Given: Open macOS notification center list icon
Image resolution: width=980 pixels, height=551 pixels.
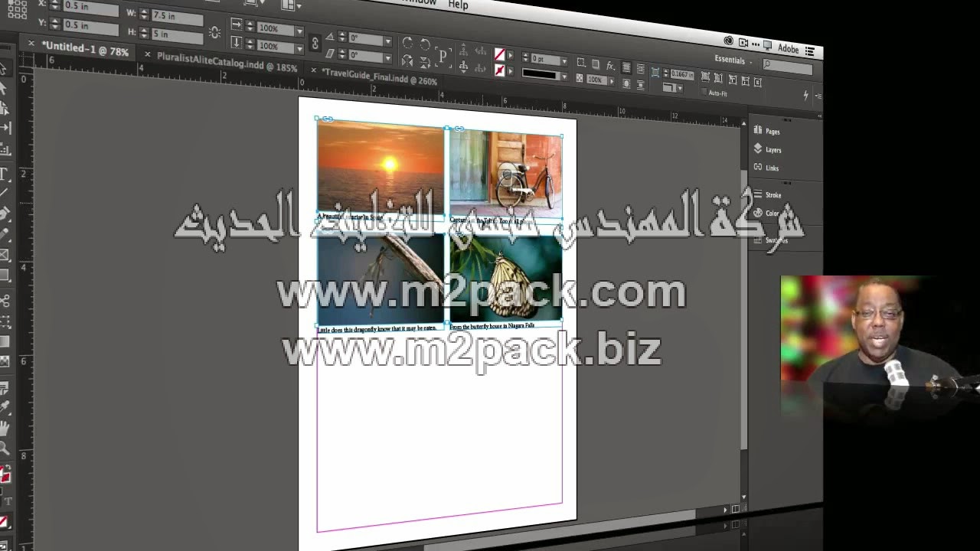Looking at the screenshot, I should (x=809, y=51).
